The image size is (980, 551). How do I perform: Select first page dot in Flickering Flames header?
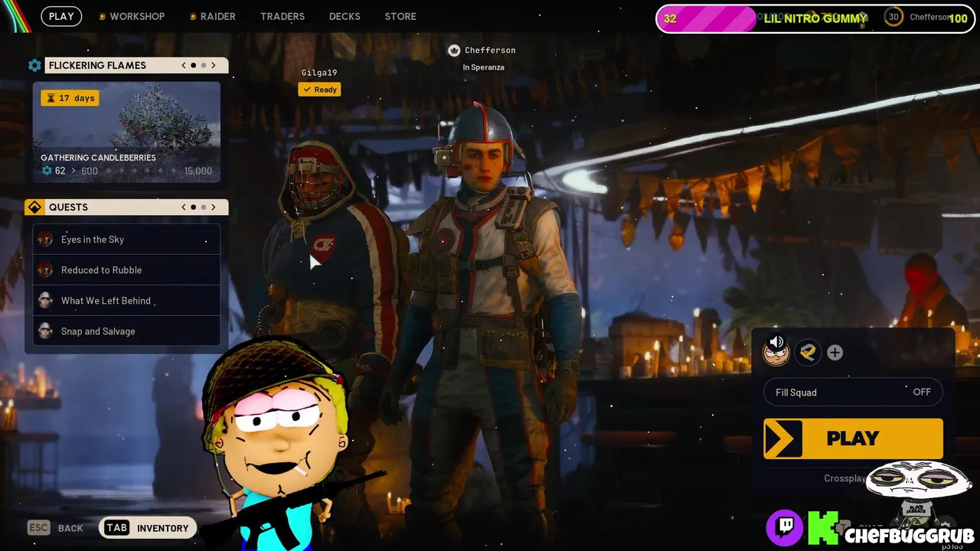point(194,66)
